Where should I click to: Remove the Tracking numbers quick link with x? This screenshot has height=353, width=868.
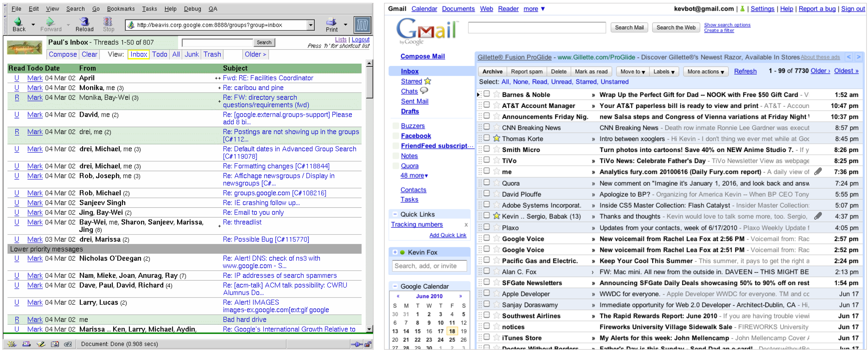click(x=466, y=224)
